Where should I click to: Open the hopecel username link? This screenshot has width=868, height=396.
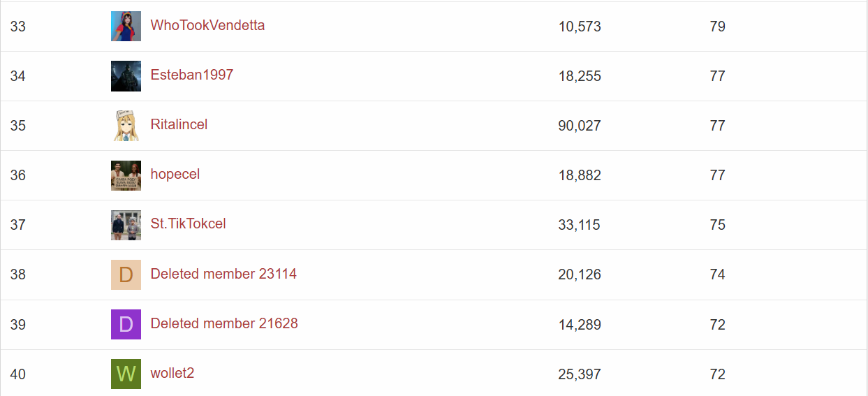coord(175,174)
